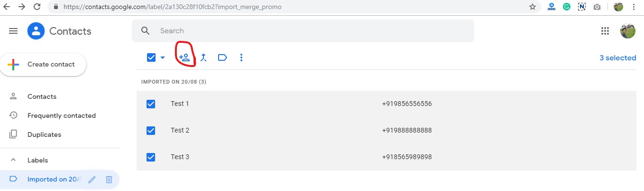Click the add to contacts icon

tap(184, 57)
